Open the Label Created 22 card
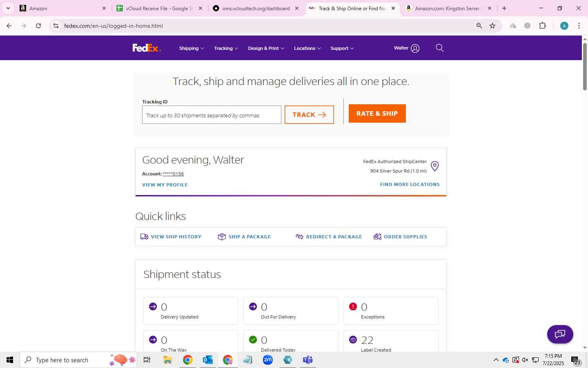The image size is (588, 368). pos(391,341)
